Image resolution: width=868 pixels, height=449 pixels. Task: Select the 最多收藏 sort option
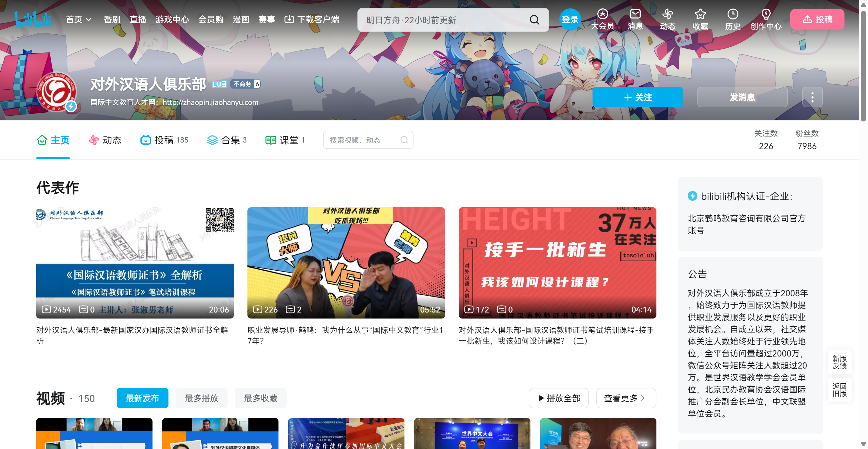(x=260, y=398)
